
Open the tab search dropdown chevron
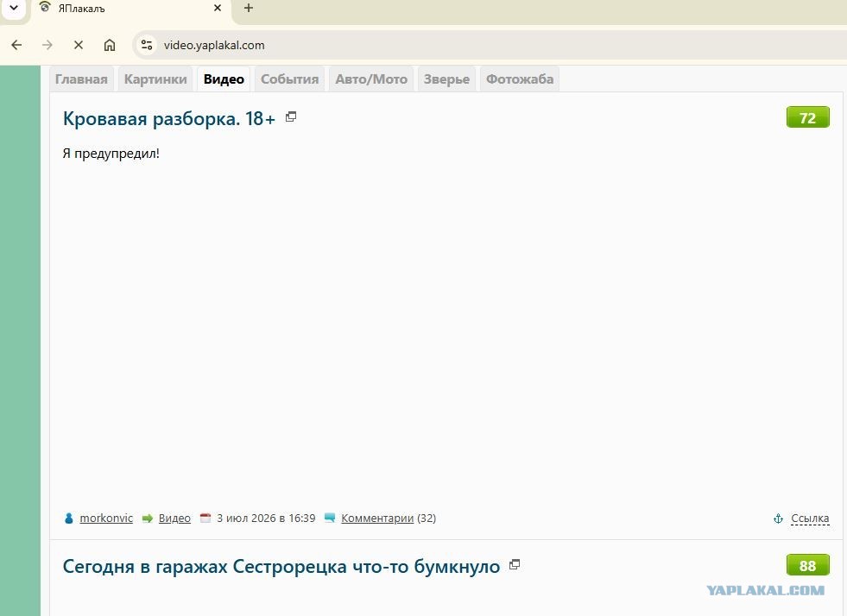tap(14, 8)
